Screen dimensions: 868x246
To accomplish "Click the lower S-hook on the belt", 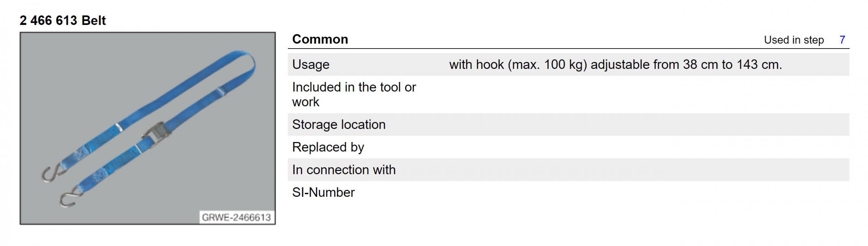I will (x=69, y=199).
